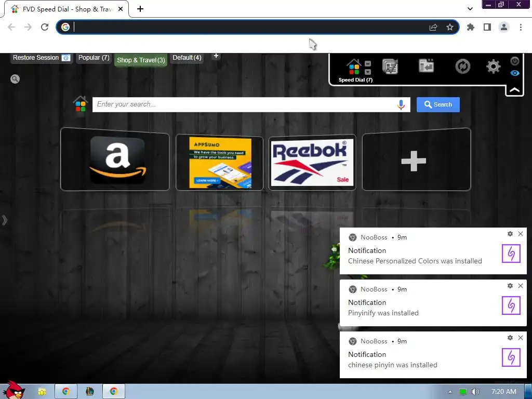The height and width of the screenshot is (399, 532).
Task: Add a new dial with the plus tile
Action: (416, 159)
